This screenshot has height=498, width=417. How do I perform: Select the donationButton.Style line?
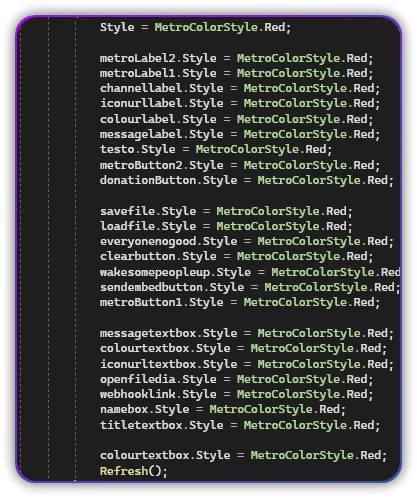(x=247, y=180)
